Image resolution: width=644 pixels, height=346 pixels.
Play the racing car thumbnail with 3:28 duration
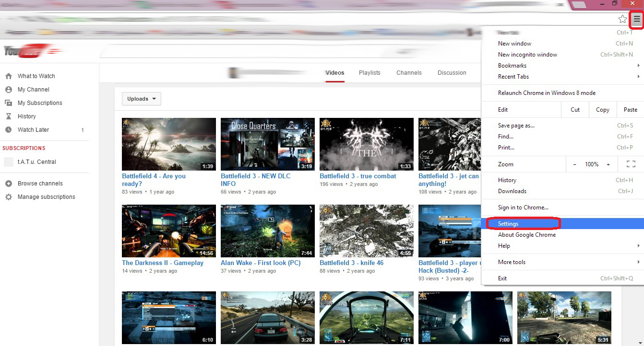click(x=268, y=318)
